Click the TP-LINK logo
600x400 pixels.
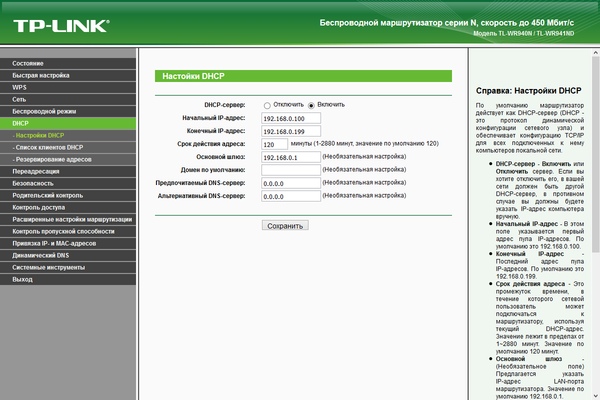pyautogui.click(x=61, y=26)
